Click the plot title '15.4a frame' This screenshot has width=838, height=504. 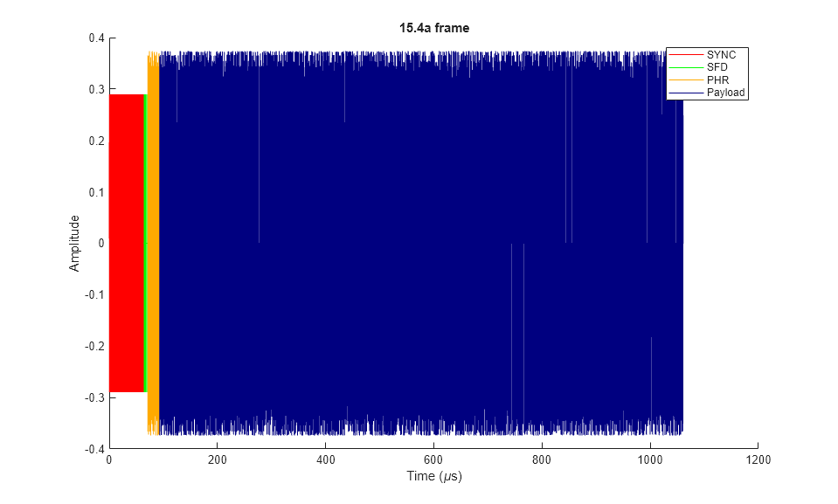click(434, 28)
